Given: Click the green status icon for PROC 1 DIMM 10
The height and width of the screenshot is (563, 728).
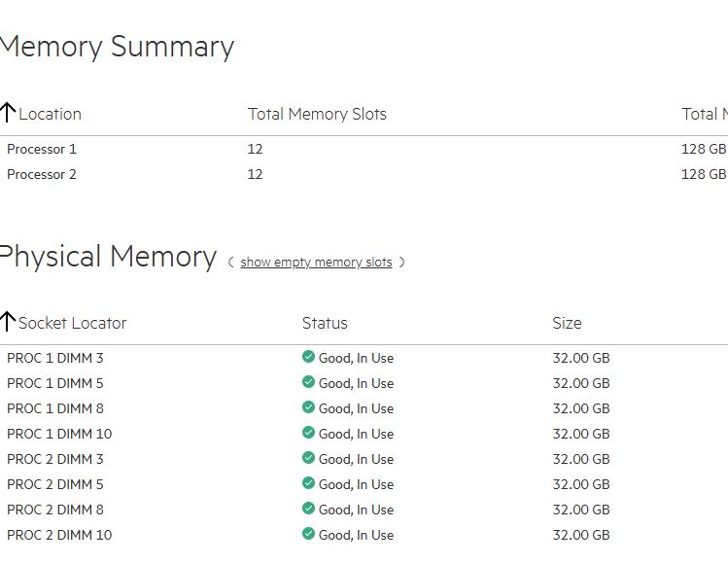Looking at the screenshot, I should tap(308, 433).
